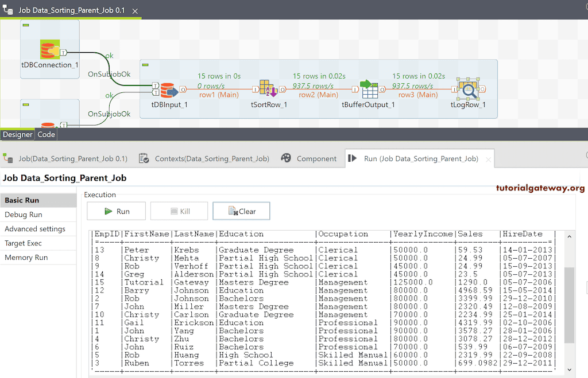Open the Job(Data_Sorting_Parent_Job 0.1) tab
588x378 pixels.
72,159
